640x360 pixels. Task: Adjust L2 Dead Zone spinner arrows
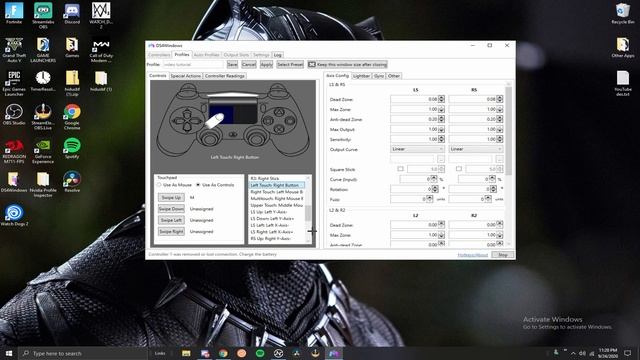coord(441,225)
